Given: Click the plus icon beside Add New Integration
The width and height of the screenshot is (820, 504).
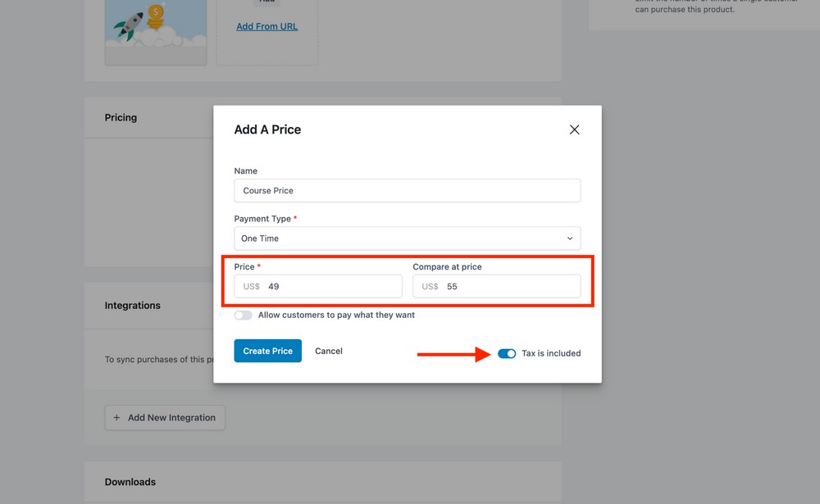Looking at the screenshot, I should click(x=116, y=418).
